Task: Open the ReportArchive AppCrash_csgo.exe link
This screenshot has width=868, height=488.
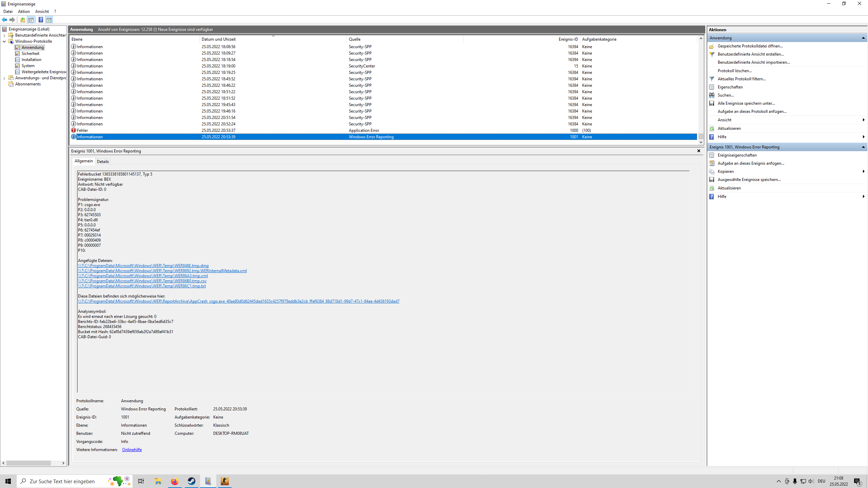Action: [x=239, y=301]
